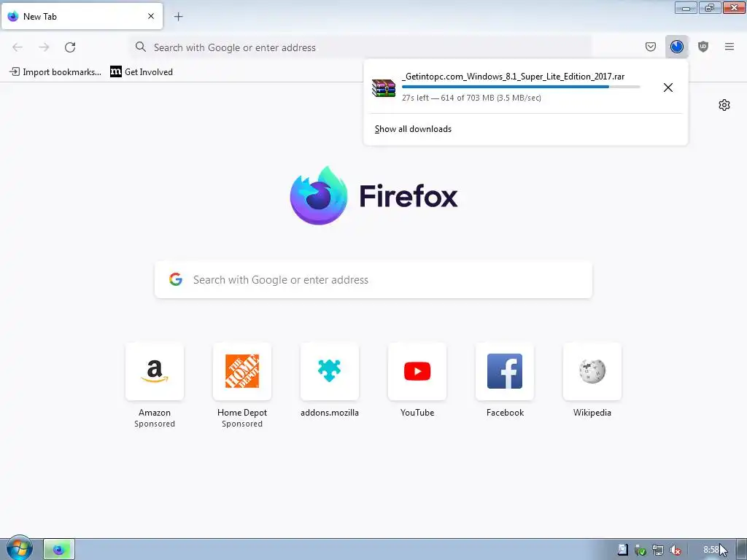Open a new tab with plus button
Screen dimensions: 747x560
178,17
